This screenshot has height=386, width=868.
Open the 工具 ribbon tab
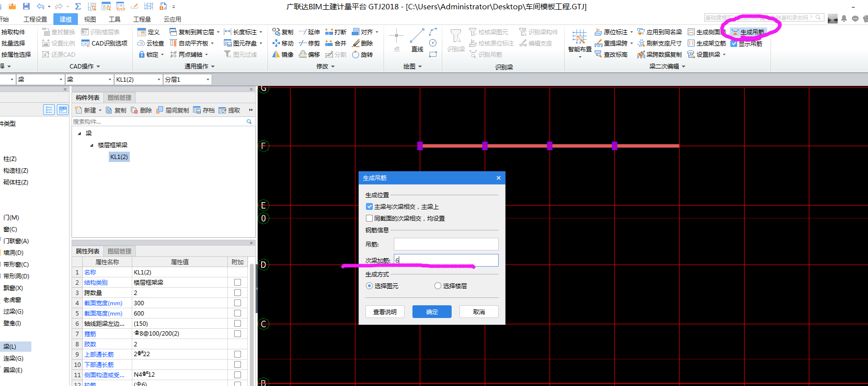115,19
